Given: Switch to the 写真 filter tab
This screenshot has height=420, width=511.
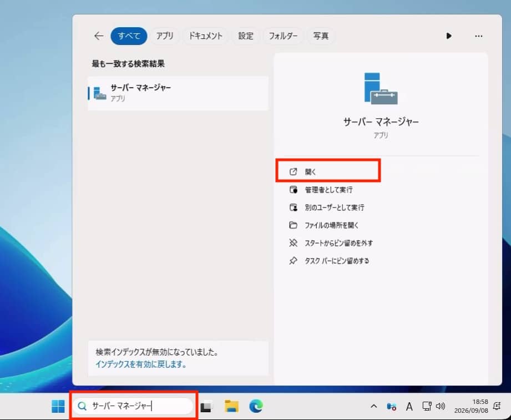Looking at the screenshot, I should point(321,36).
